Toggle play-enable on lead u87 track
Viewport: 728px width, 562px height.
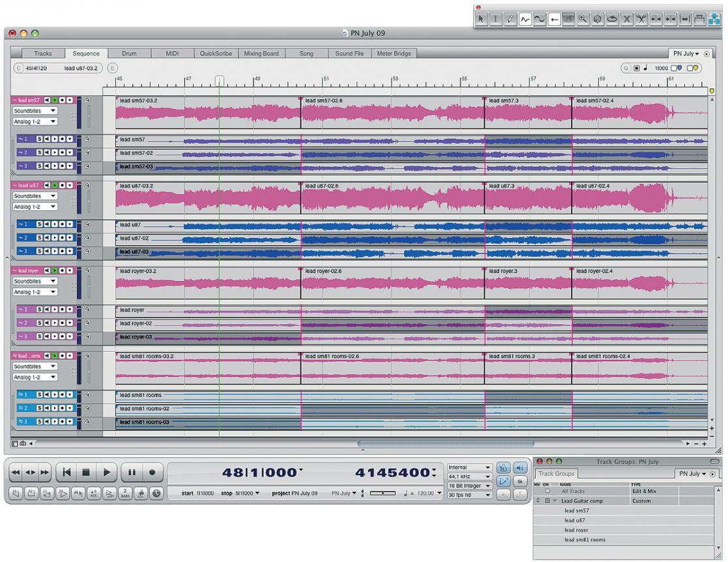[x=55, y=186]
